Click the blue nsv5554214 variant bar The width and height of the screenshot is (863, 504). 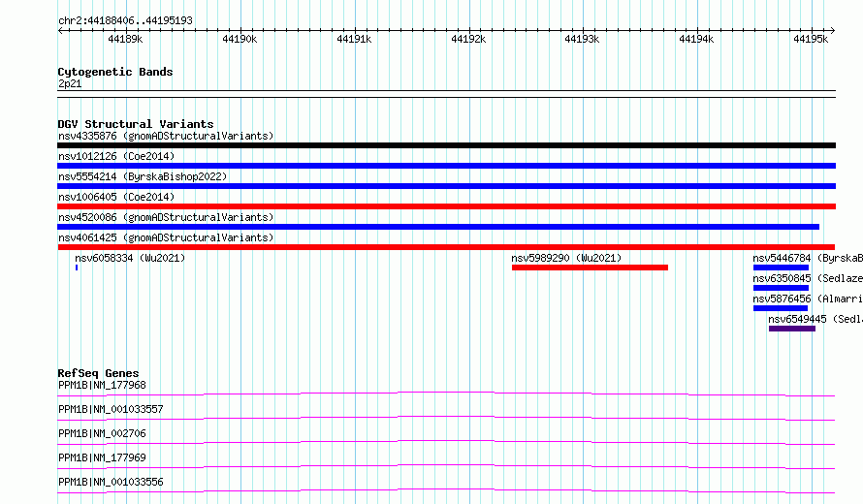point(446,186)
